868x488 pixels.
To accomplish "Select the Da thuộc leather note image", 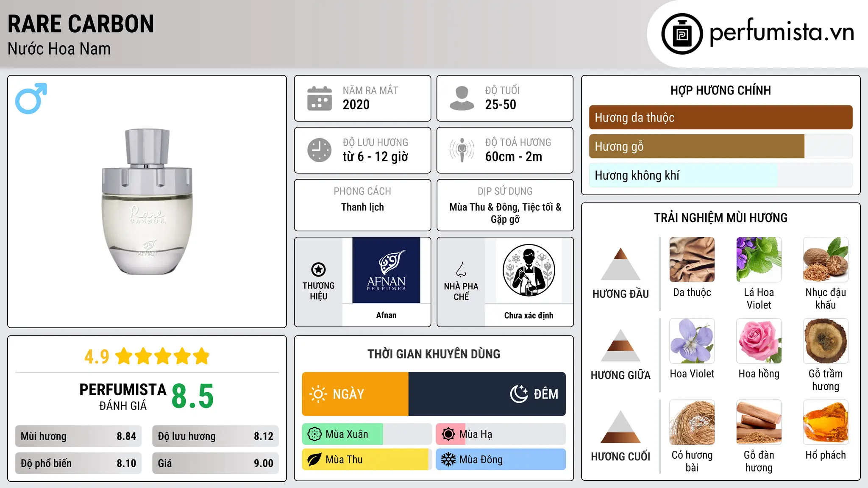I will click(692, 260).
